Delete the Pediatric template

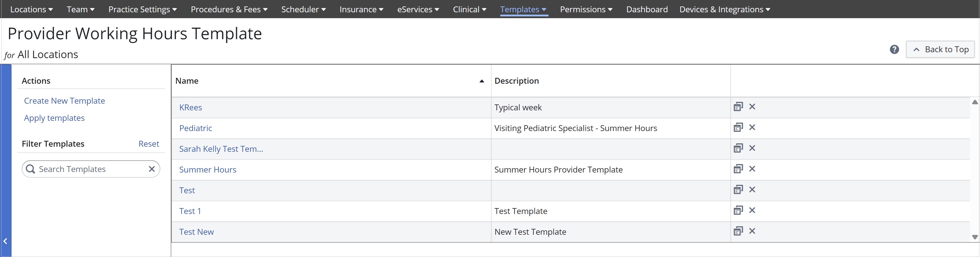pos(752,127)
